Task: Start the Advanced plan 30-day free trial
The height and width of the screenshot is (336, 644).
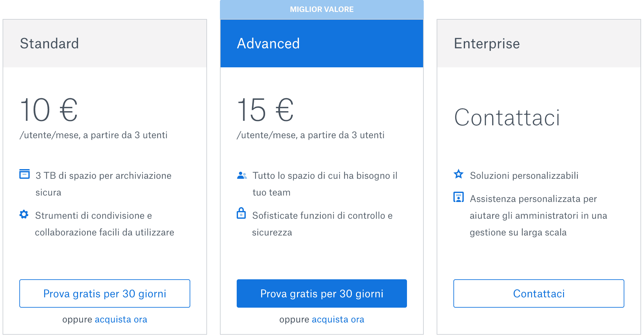Action: pos(322,293)
